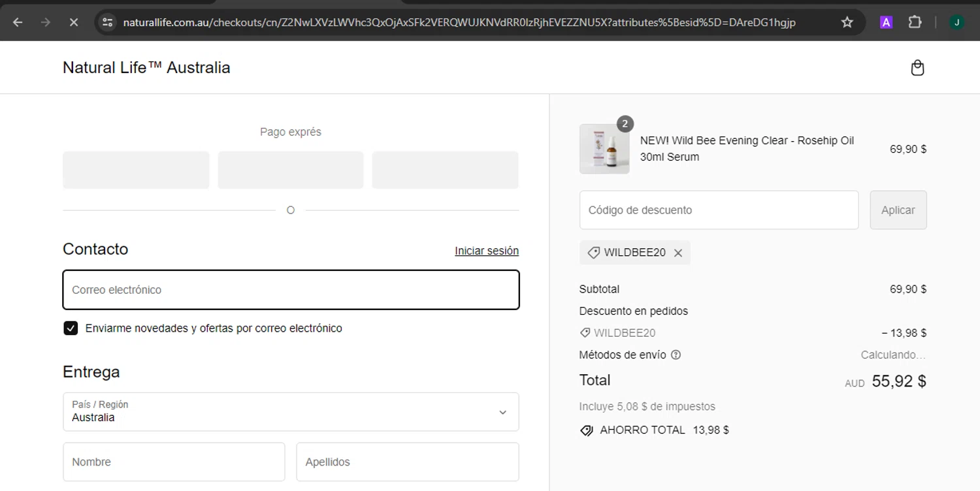Uncheck the email news and offers checkbox
980x491 pixels.
click(71, 328)
